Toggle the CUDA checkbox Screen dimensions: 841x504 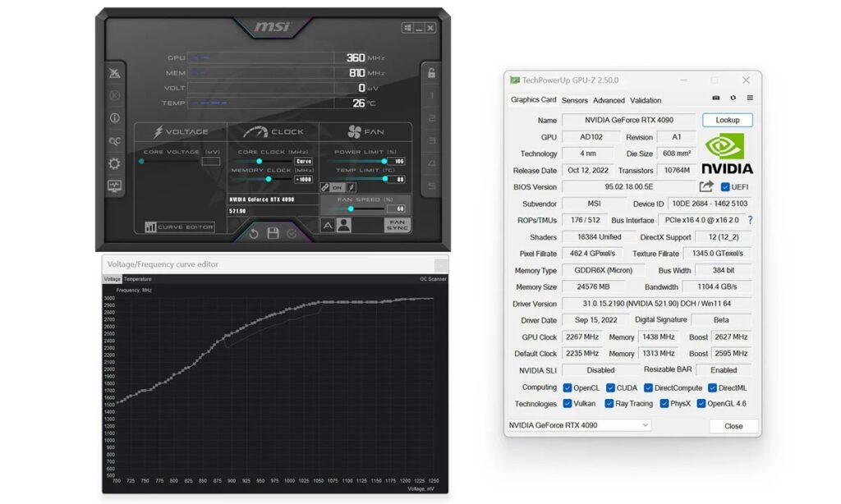(x=610, y=387)
